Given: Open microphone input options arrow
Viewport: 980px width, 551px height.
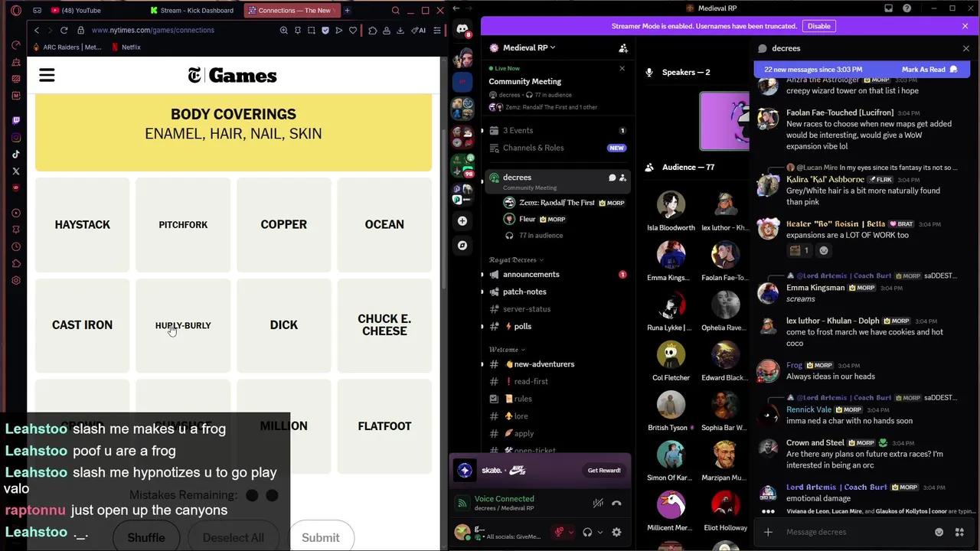Looking at the screenshot, I should [571, 532].
